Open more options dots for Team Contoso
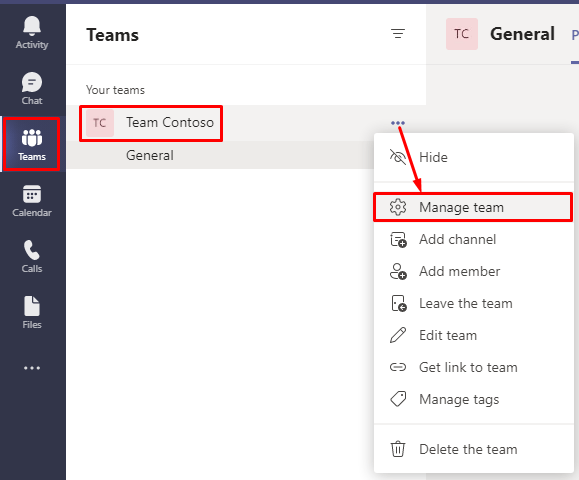The image size is (579, 480). pyautogui.click(x=398, y=123)
